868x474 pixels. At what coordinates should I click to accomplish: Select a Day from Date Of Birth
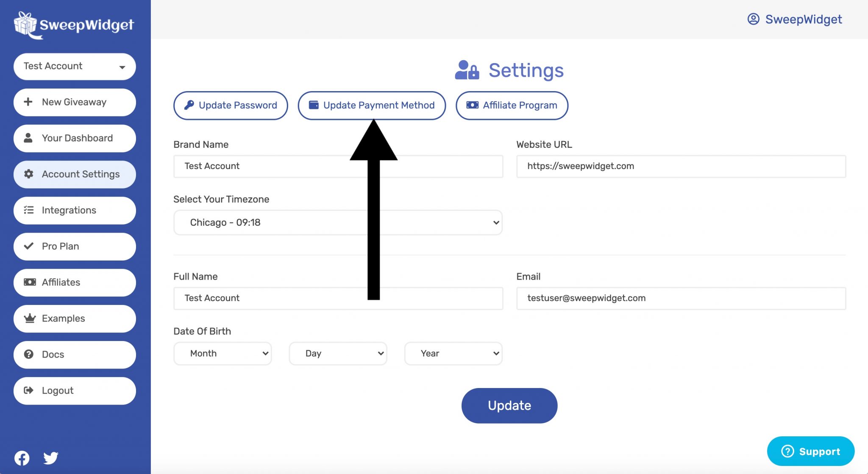pos(338,353)
